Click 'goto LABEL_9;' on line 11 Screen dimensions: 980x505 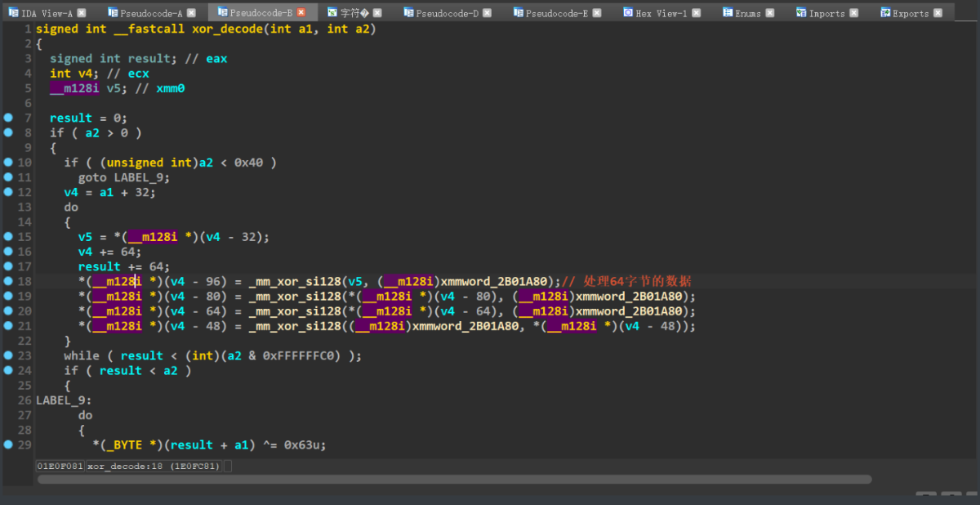pyautogui.click(x=123, y=177)
